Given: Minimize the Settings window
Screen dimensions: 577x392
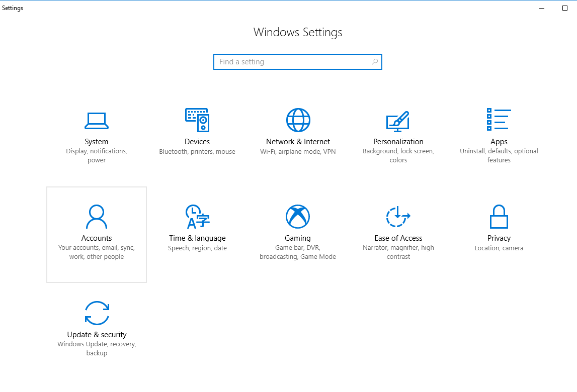Looking at the screenshot, I should click(542, 8).
